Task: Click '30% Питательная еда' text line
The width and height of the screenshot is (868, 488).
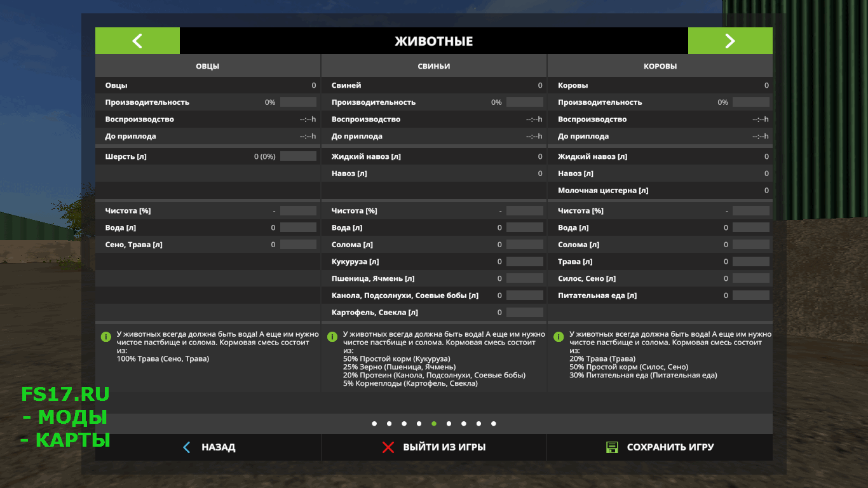Action: click(643, 376)
